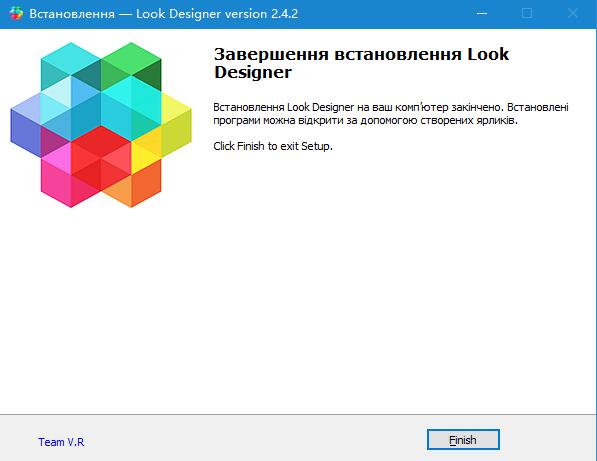Click the colorful cubes Look Designer logo
The image size is (597, 461).
101,125
